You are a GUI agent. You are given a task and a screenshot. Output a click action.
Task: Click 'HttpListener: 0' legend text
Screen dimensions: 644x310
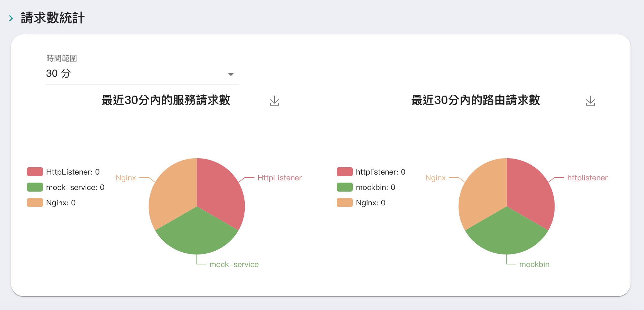73,172
